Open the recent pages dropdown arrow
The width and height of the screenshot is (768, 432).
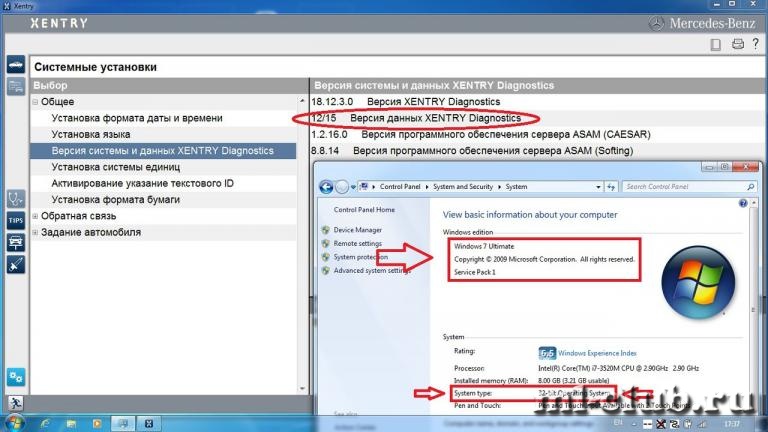353,187
